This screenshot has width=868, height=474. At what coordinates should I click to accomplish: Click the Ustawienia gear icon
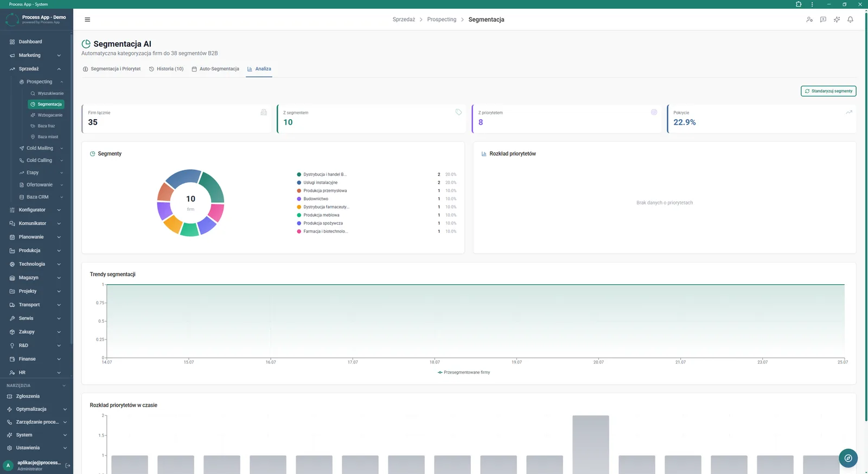(x=9, y=448)
